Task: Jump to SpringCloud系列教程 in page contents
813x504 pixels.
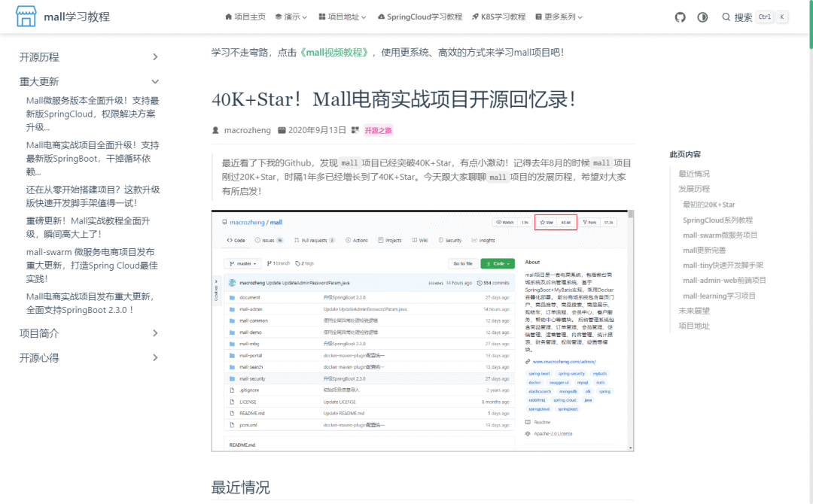Action: point(717,220)
